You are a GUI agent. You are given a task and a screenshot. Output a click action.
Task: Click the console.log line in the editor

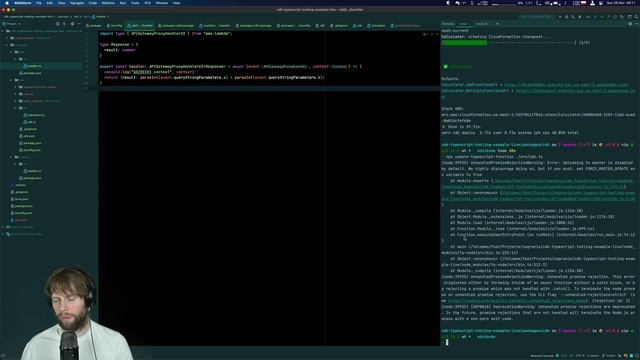(x=149, y=72)
